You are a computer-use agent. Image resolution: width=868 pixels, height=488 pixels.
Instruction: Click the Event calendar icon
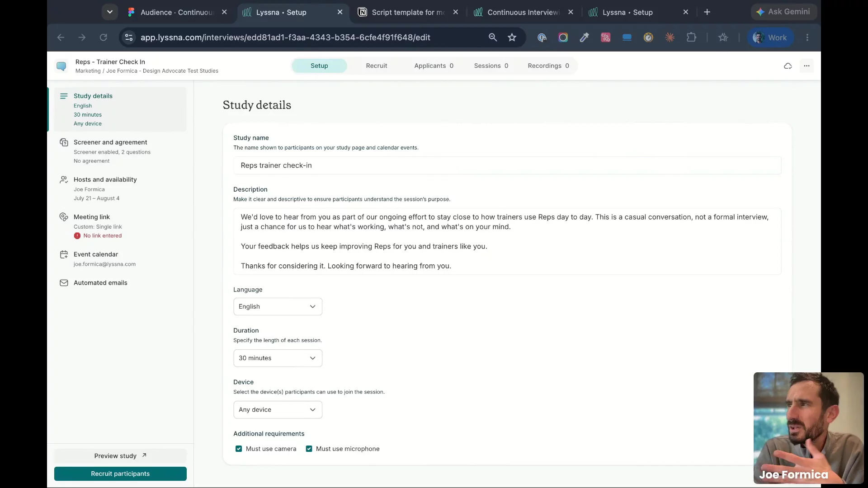point(64,254)
